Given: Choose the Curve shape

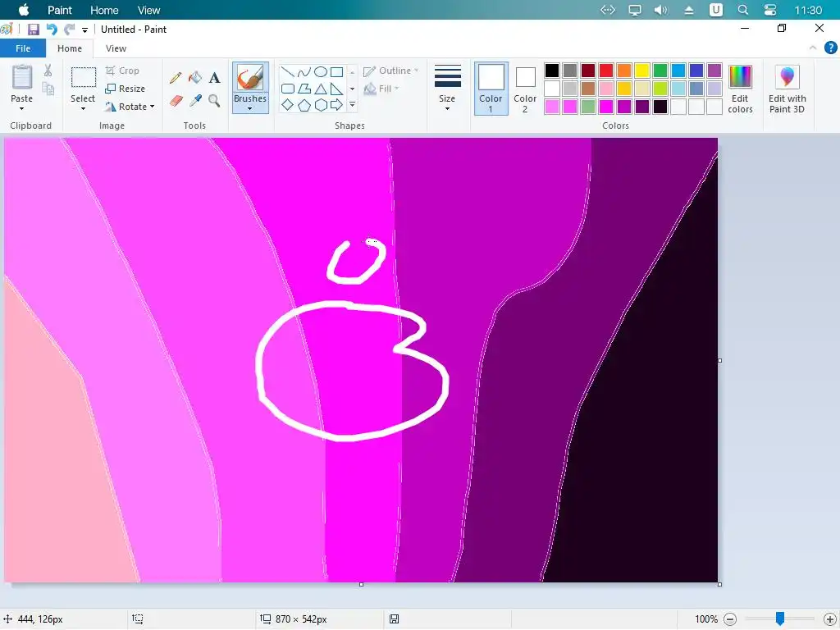Looking at the screenshot, I should point(304,72).
